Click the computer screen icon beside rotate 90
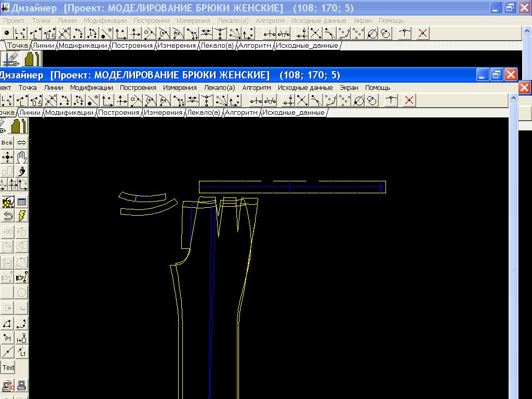Screen dimensions: 532x399 (x=21, y=386)
